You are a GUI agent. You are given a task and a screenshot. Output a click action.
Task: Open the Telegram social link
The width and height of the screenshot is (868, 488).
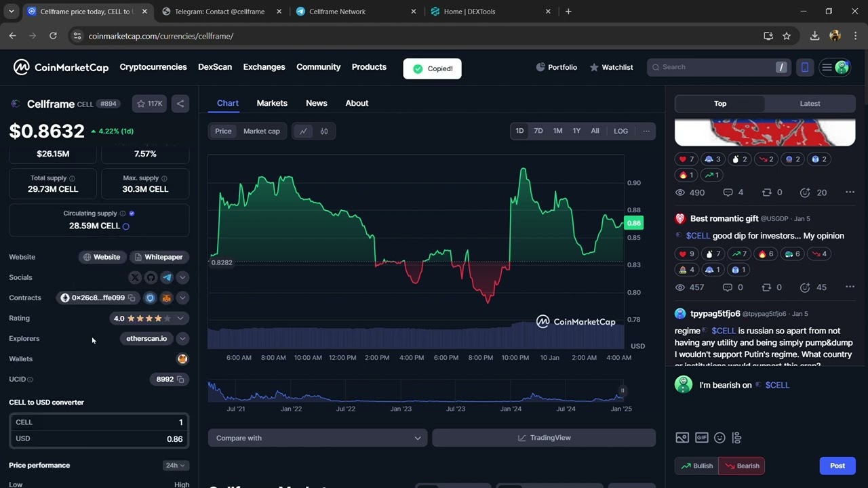coord(167,277)
